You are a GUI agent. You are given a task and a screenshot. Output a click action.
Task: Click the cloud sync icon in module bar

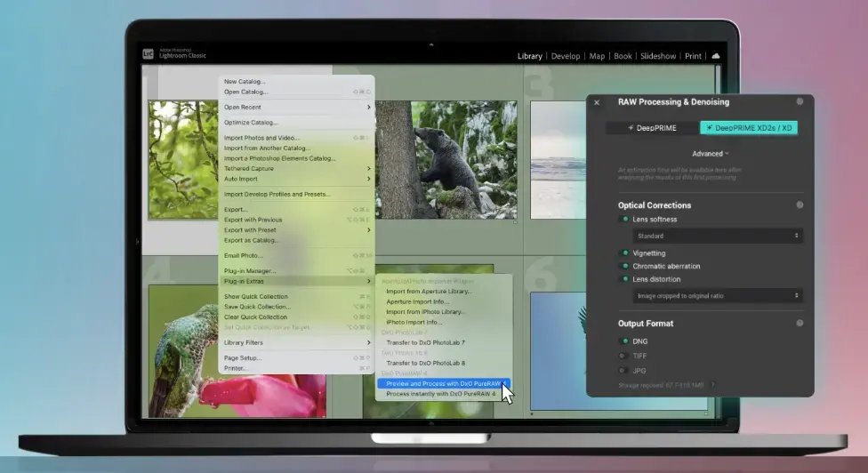coord(716,56)
